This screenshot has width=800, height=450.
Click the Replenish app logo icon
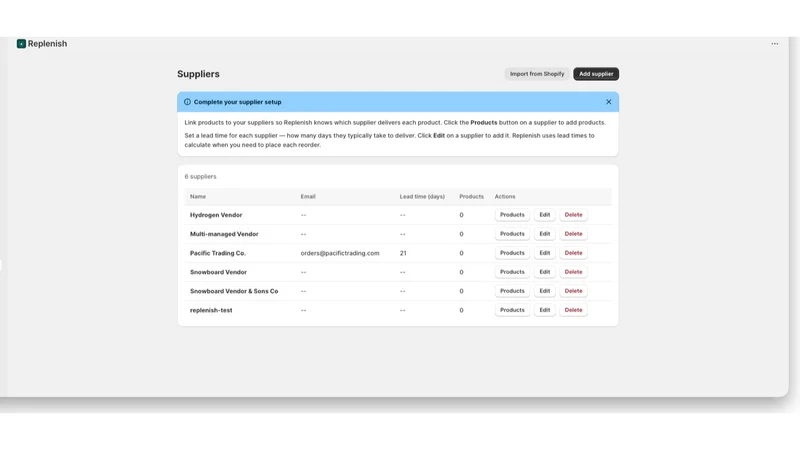click(x=21, y=44)
